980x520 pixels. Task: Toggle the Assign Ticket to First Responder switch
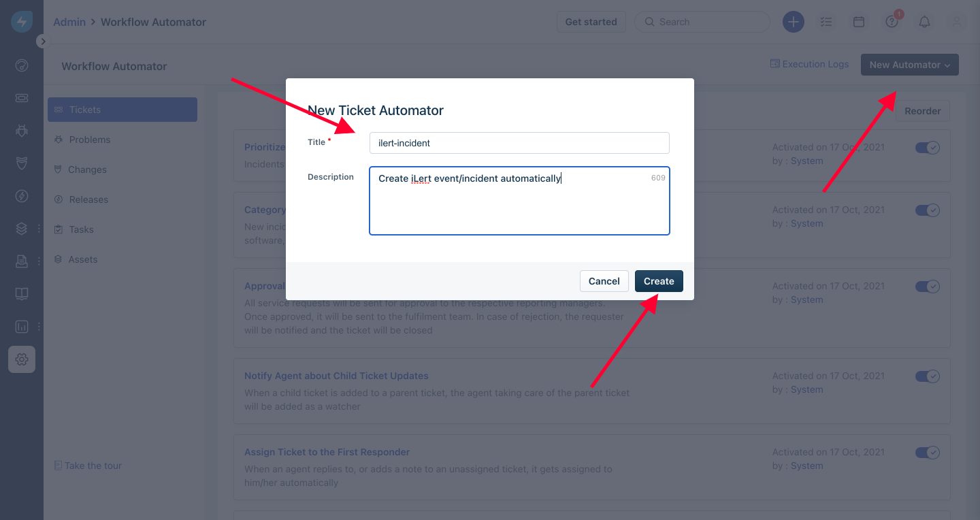click(x=928, y=453)
